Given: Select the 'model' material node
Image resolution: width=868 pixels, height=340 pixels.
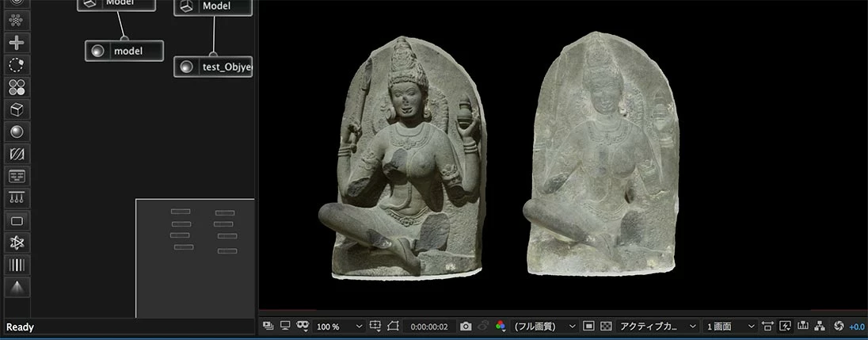Looking at the screenshot, I should pos(124,51).
